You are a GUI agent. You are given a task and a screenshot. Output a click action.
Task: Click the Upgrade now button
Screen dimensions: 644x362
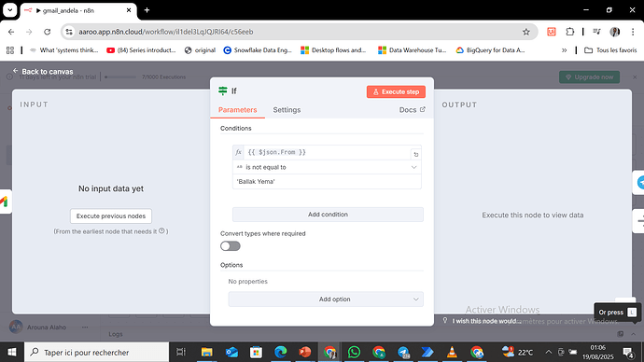pyautogui.click(x=589, y=77)
